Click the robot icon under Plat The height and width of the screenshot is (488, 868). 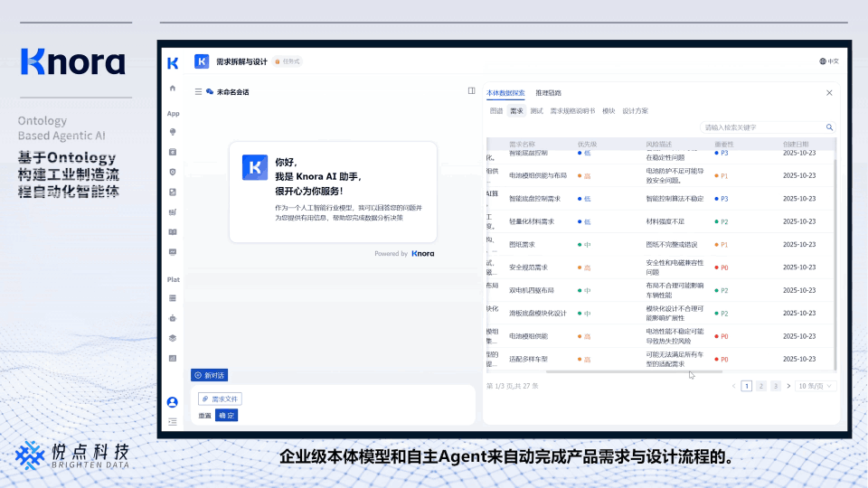pos(173,318)
